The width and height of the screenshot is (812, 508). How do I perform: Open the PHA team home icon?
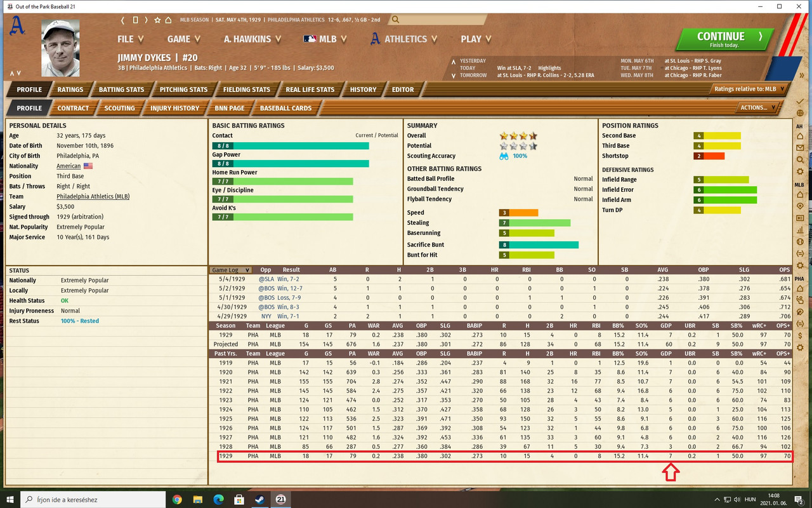click(800, 289)
